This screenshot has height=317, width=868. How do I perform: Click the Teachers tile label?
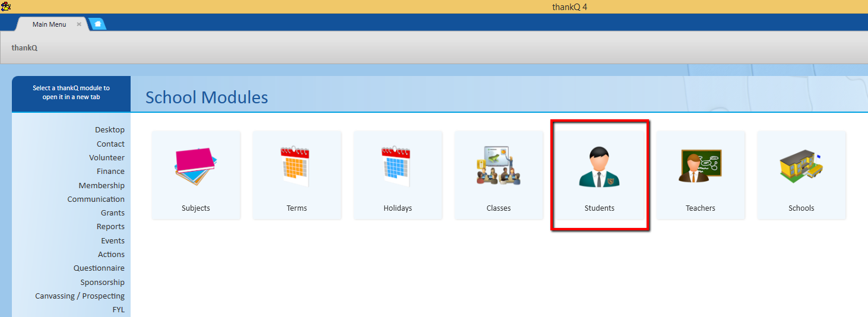701,208
